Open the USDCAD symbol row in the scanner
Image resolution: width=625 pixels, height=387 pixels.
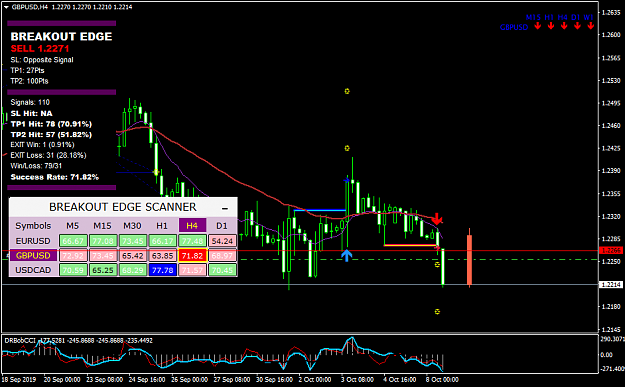click(x=33, y=270)
